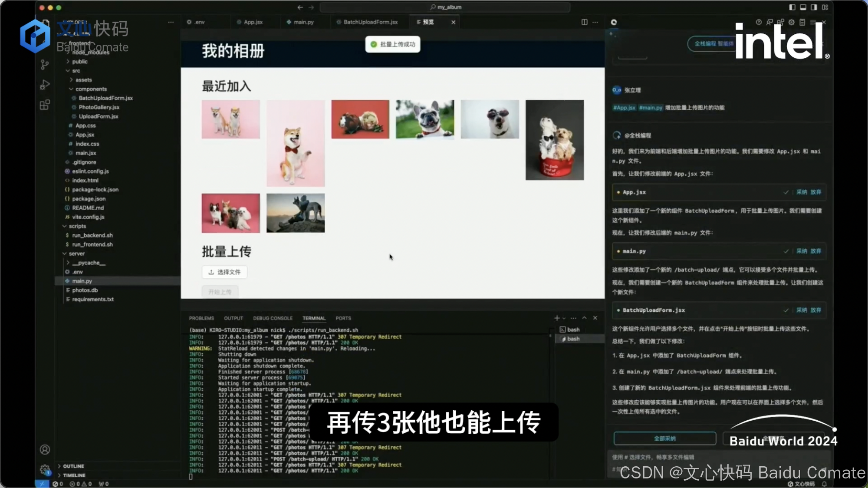Image resolution: width=868 pixels, height=488 pixels.
Task: Click the Accounts icon in activity bar
Action: pos(45,449)
